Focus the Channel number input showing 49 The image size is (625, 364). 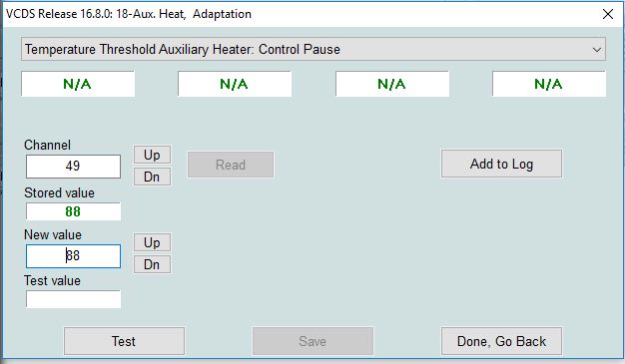point(73,167)
